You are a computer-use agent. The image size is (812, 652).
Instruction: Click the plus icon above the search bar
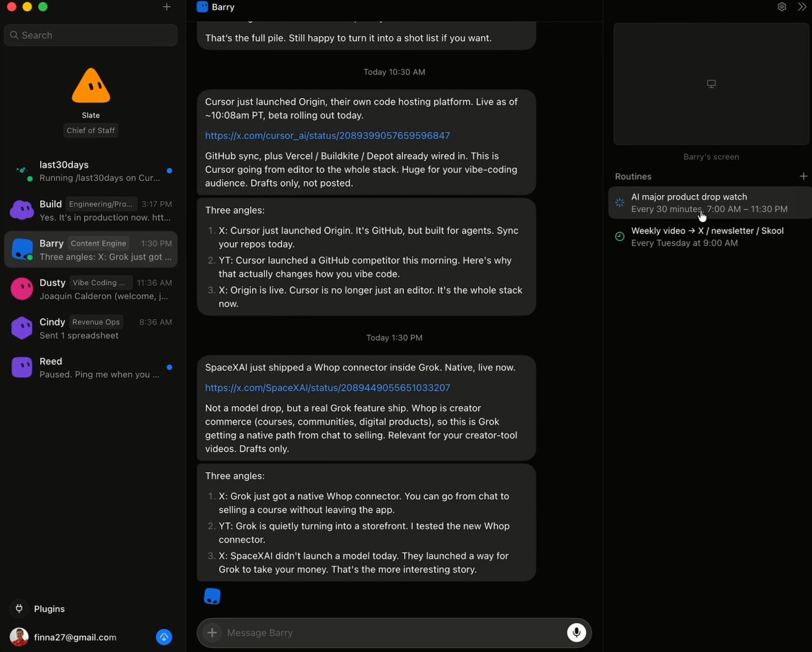tap(166, 7)
